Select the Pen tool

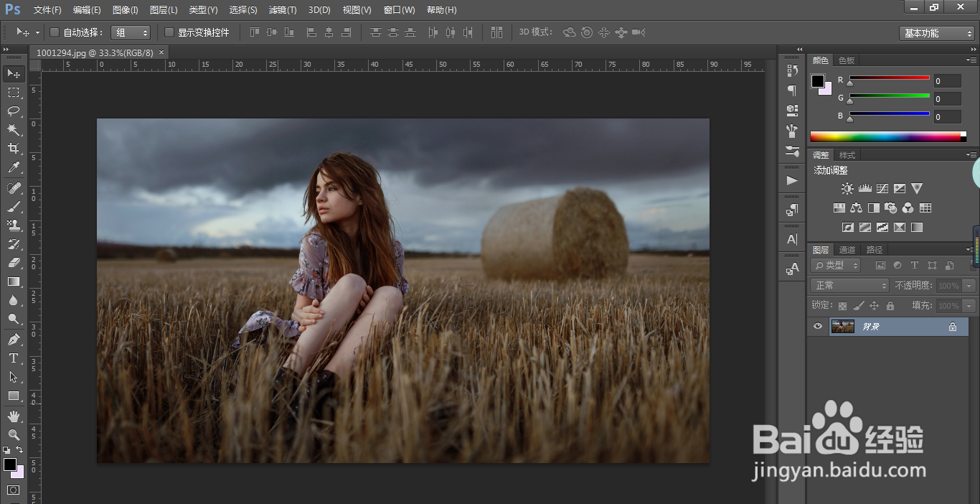pos(14,339)
